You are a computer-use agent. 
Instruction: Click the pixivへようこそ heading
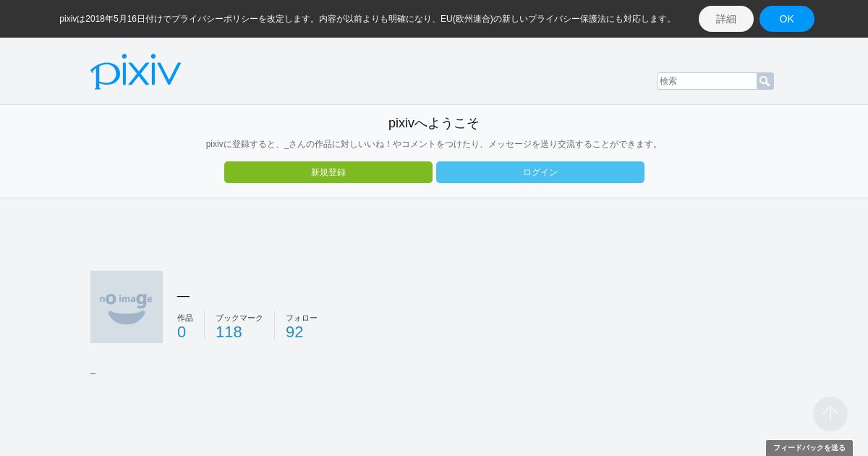click(x=434, y=123)
